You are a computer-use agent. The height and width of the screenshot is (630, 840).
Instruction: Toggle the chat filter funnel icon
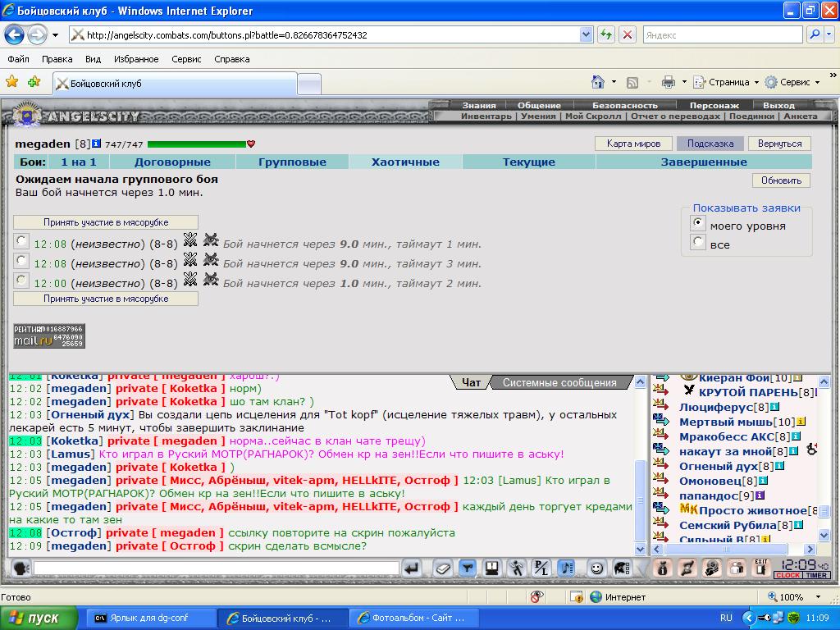[x=468, y=568]
